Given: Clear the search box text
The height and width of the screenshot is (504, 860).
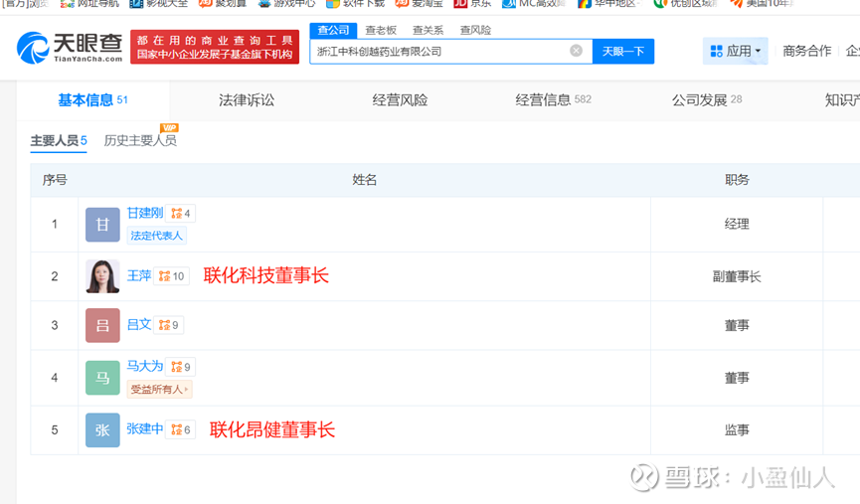Looking at the screenshot, I should click(x=576, y=51).
